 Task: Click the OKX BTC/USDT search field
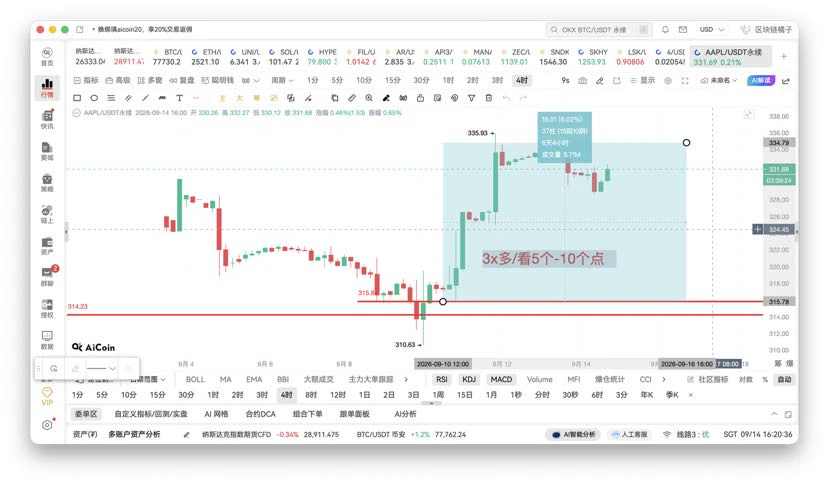click(598, 30)
